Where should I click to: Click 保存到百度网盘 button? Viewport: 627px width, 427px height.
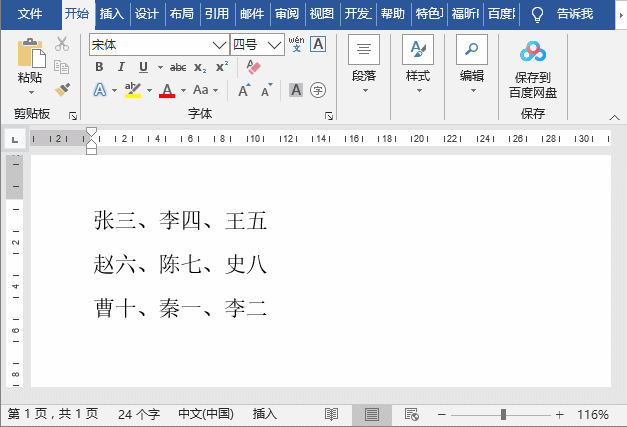[533, 69]
